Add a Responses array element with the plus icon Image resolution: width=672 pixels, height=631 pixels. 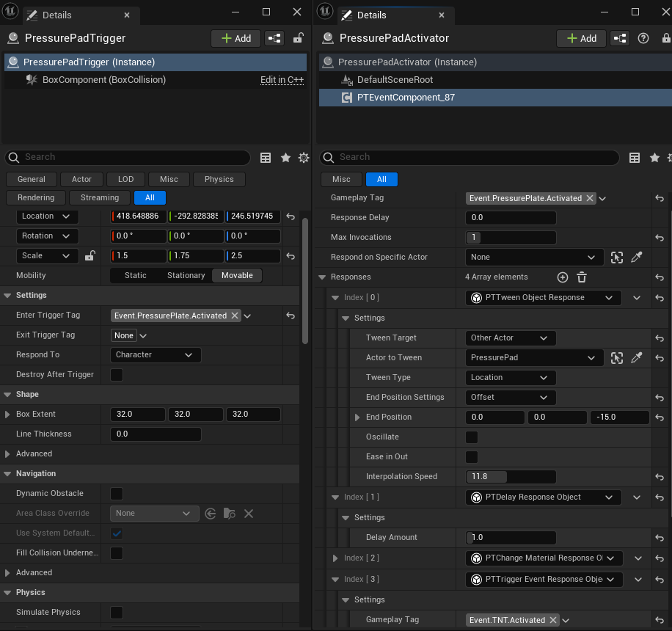coord(562,277)
